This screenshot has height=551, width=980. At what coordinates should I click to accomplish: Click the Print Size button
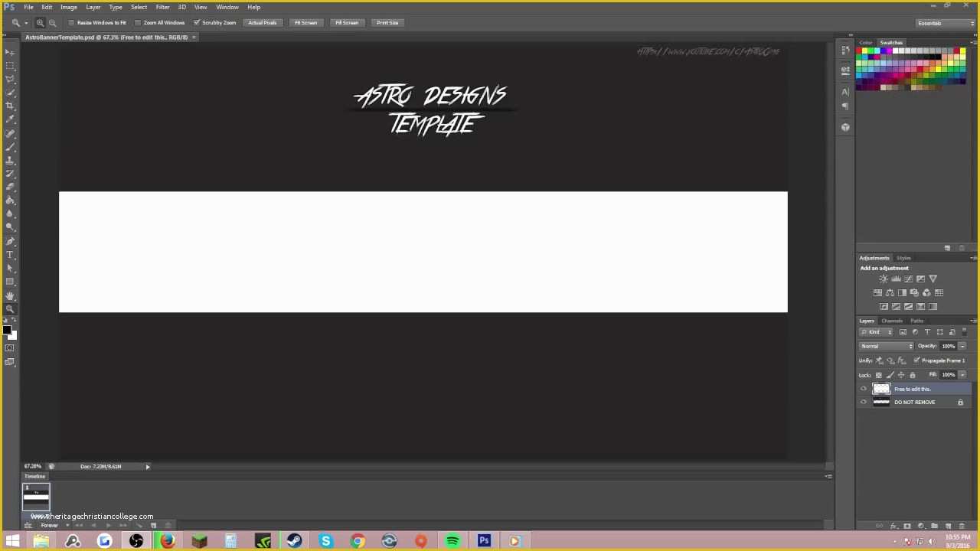387,23
